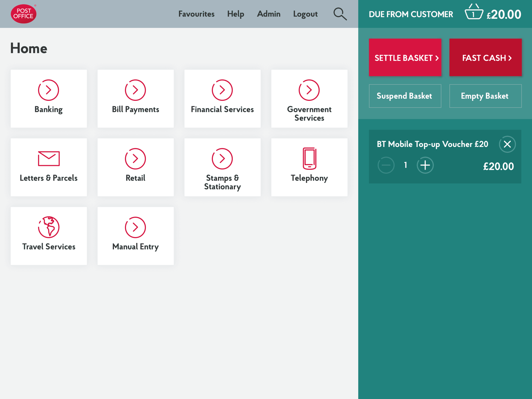532x399 pixels.
Task: Open Manual Entry via its chevron icon
Action: click(135, 227)
